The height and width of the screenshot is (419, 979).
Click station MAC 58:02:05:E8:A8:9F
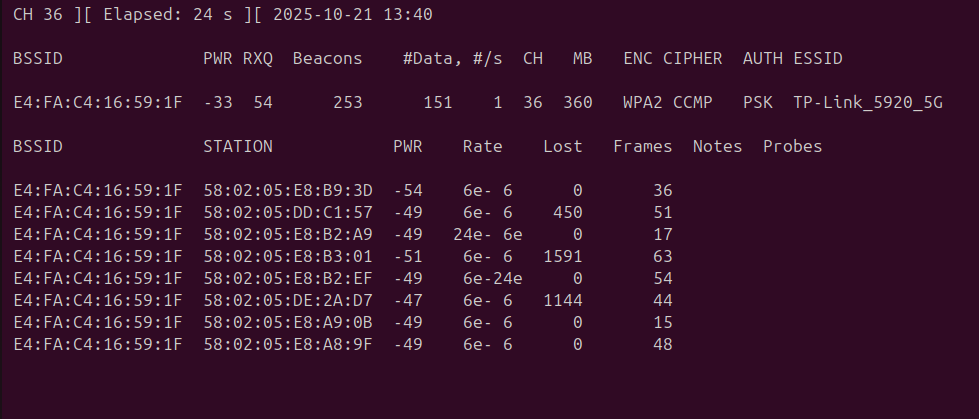(x=288, y=344)
